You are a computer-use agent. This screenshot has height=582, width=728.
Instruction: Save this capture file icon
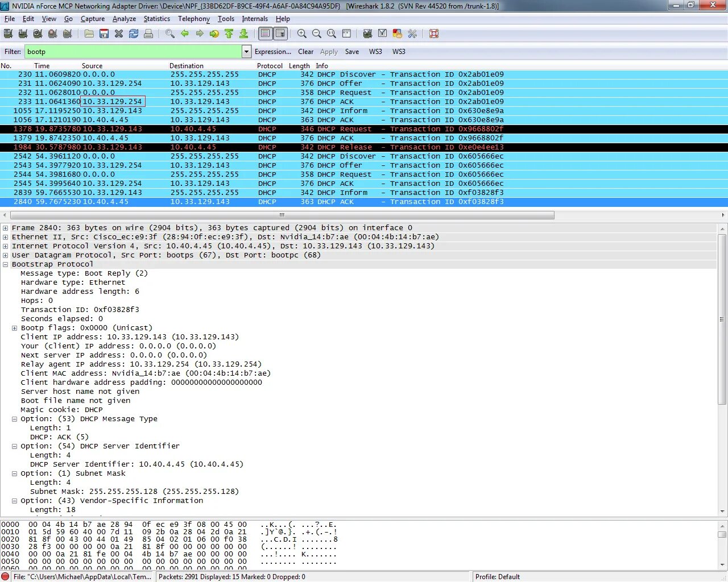click(104, 34)
